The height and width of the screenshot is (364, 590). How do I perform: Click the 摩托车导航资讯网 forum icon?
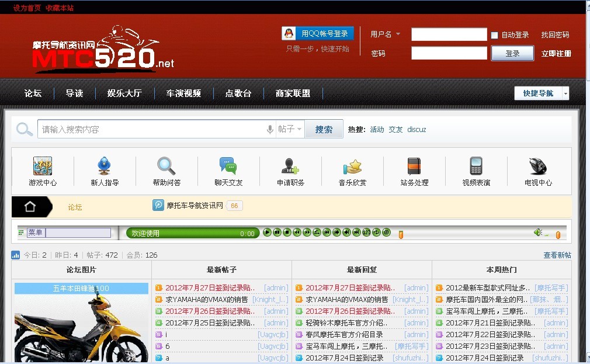point(158,205)
